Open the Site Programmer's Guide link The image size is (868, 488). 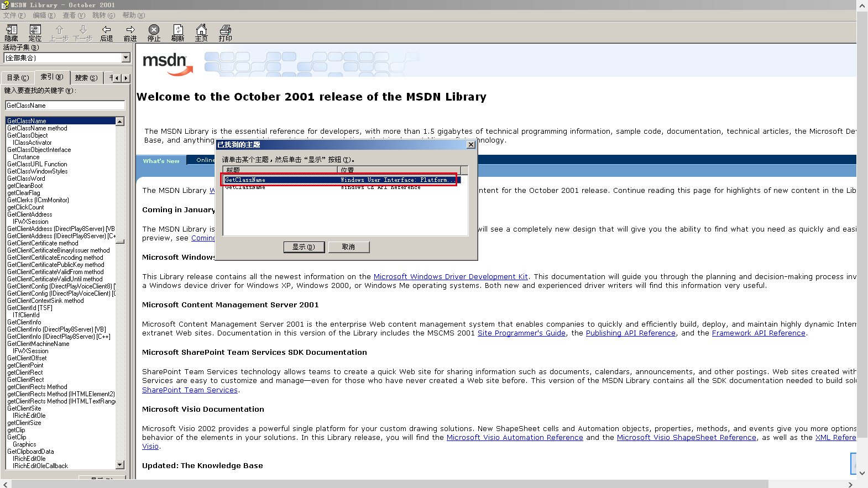pyautogui.click(x=521, y=333)
